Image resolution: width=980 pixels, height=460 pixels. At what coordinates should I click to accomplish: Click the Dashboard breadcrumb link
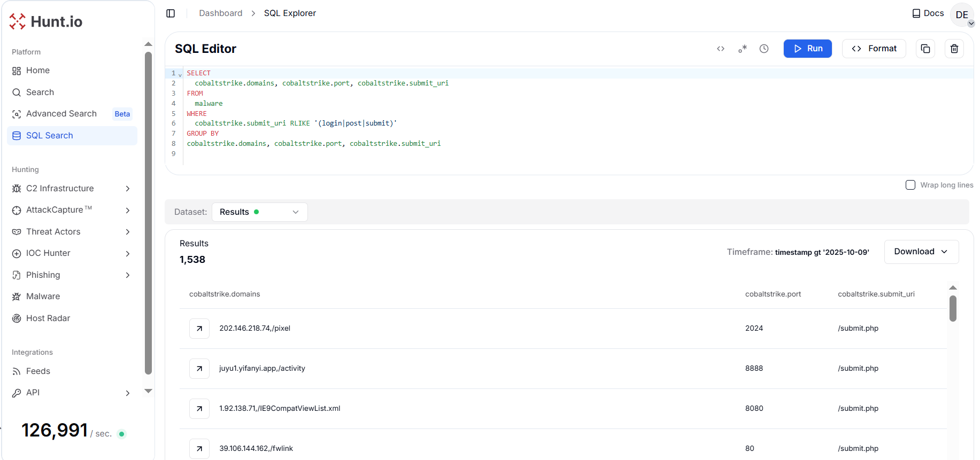[x=221, y=13]
